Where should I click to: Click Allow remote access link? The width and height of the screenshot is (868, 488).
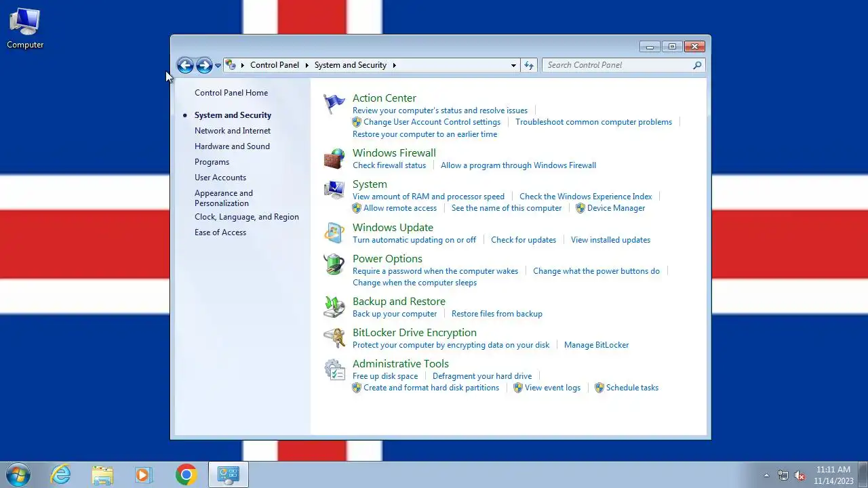pos(400,208)
